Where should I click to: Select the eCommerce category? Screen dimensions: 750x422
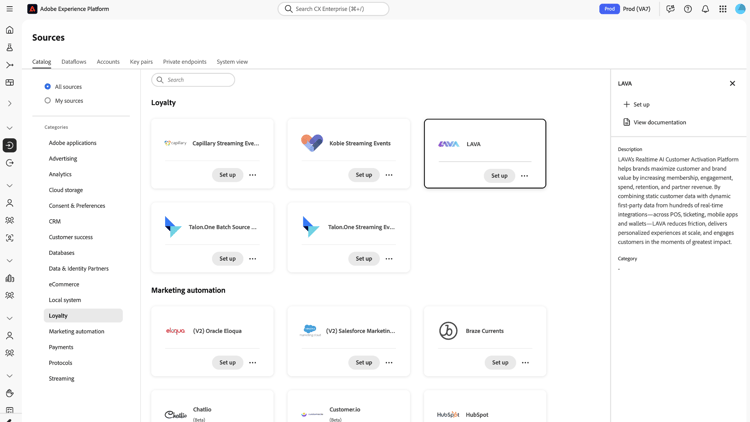(x=64, y=284)
